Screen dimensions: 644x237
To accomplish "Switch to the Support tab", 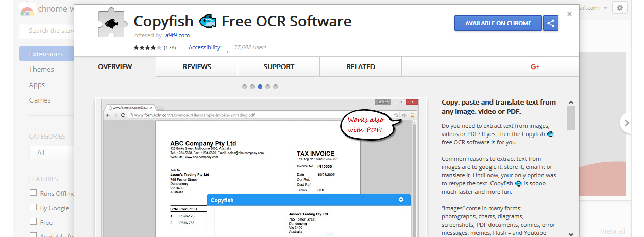I will [x=279, y=66].
